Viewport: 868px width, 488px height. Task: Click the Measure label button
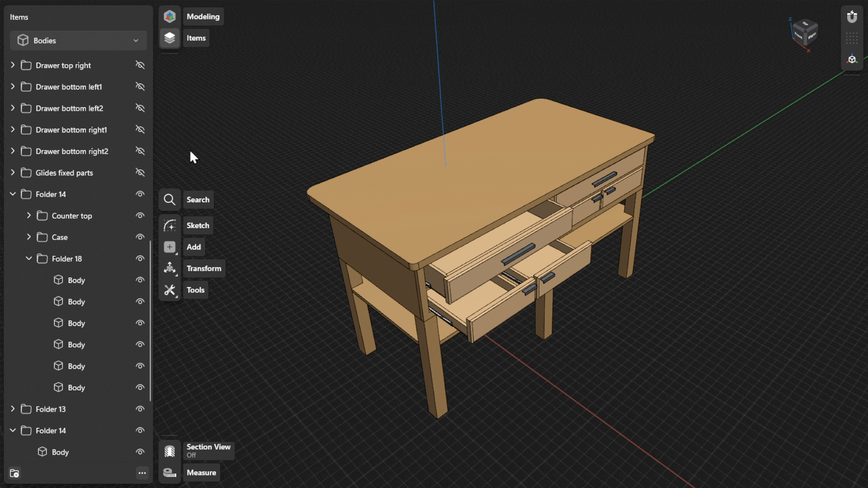pyautogui.click(x=201, y=473)
